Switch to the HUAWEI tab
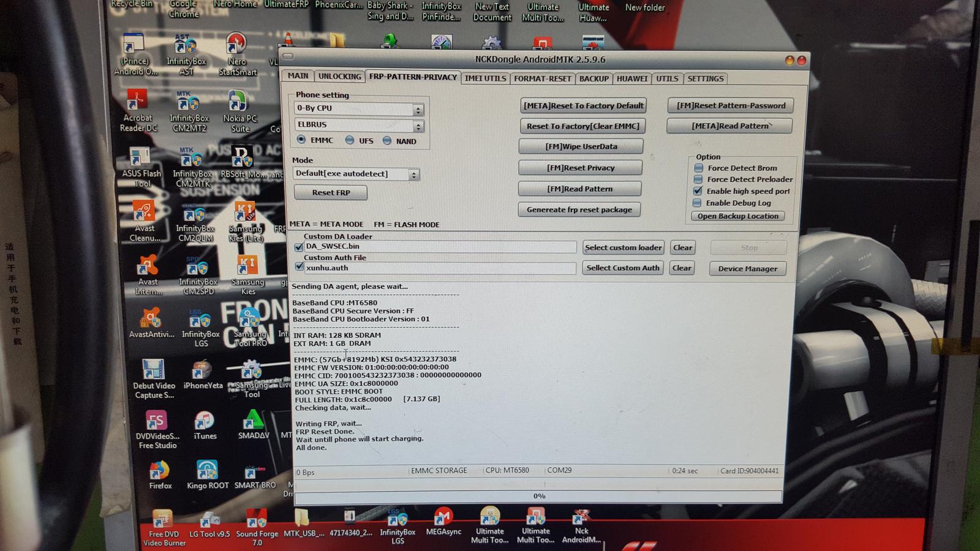The image size is (980, 551). click(631, 78)
